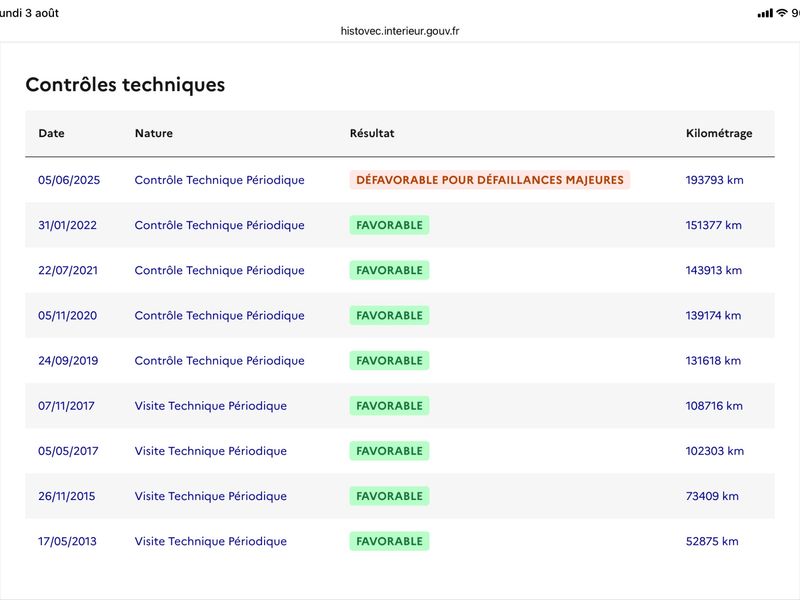Select mileage value 102303 km
800x600 pixels.
tap(715, 451)
